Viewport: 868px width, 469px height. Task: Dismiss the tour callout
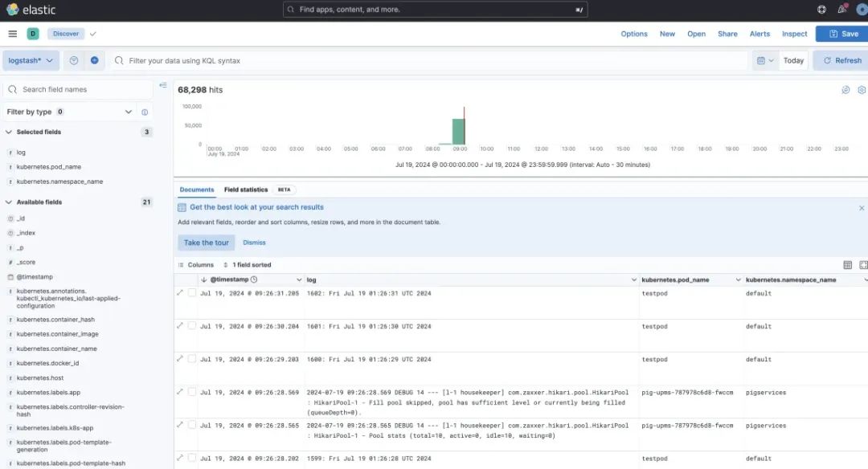254,243
